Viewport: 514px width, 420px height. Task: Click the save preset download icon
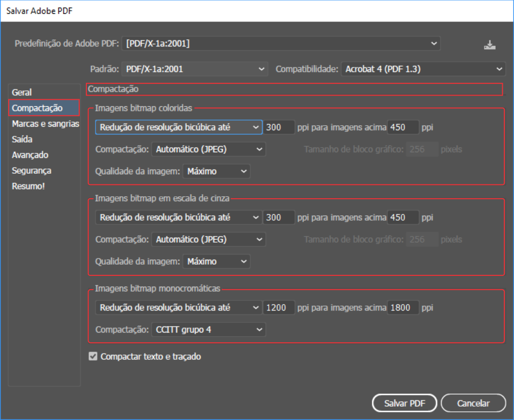490,45
